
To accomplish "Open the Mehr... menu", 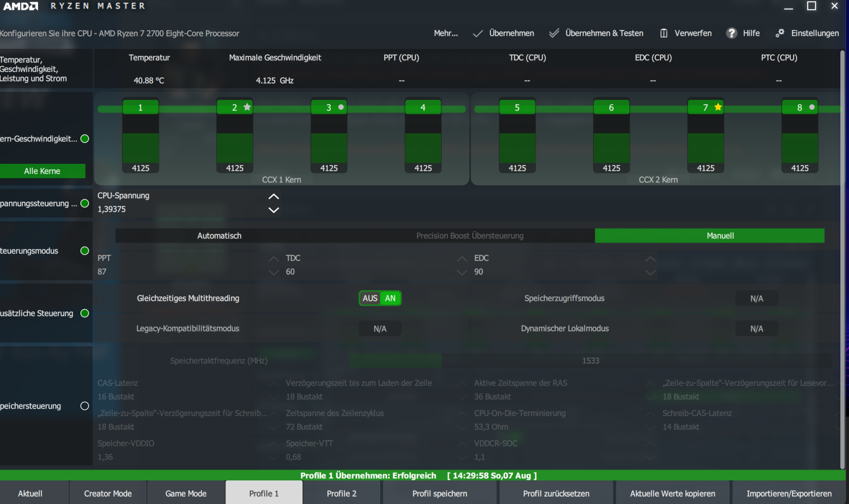I will [x=446, y=33].
